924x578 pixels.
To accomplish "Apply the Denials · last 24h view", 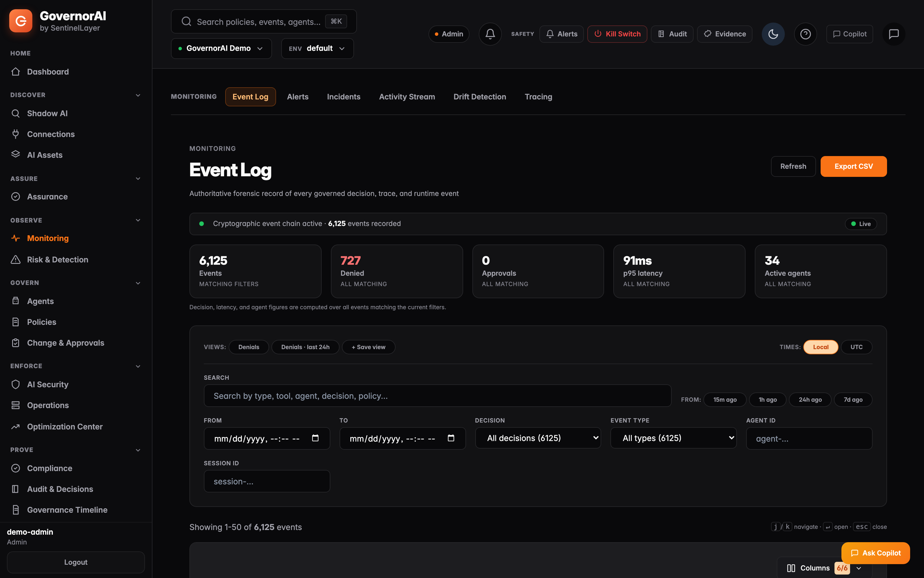I will (305, 347).
